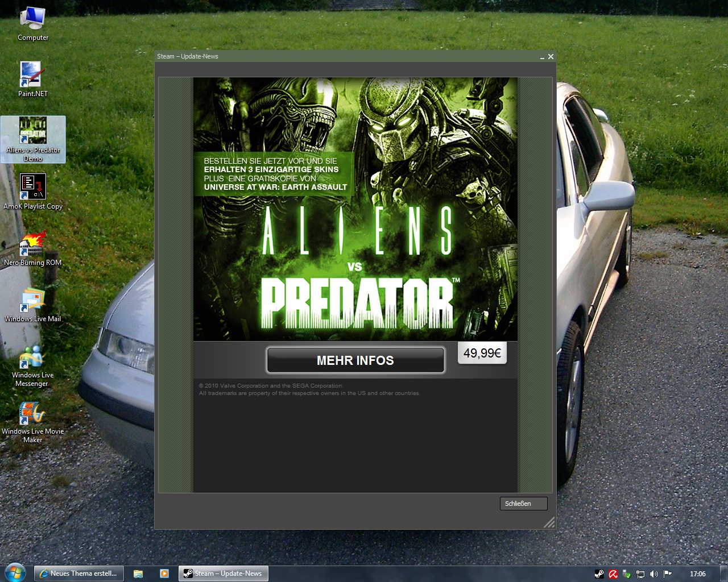Close the Steam Update-News window
This screenshot has width=728, height=582.
(551, 57)
